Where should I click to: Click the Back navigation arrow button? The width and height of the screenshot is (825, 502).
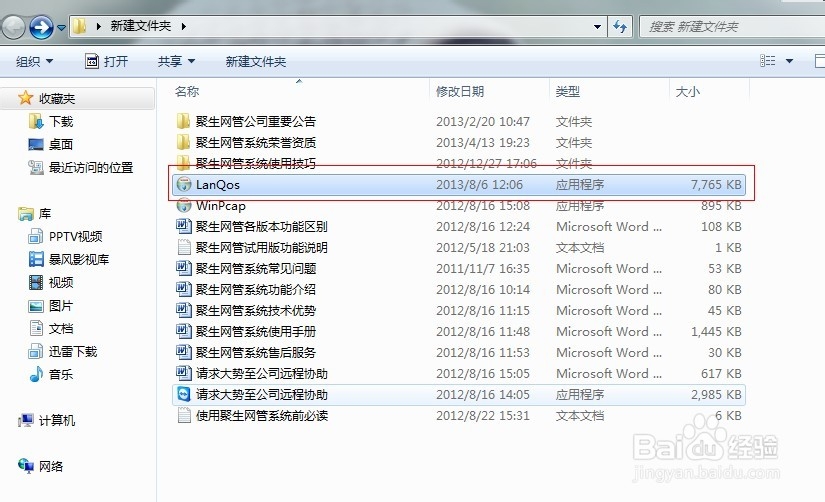[13, 27]
